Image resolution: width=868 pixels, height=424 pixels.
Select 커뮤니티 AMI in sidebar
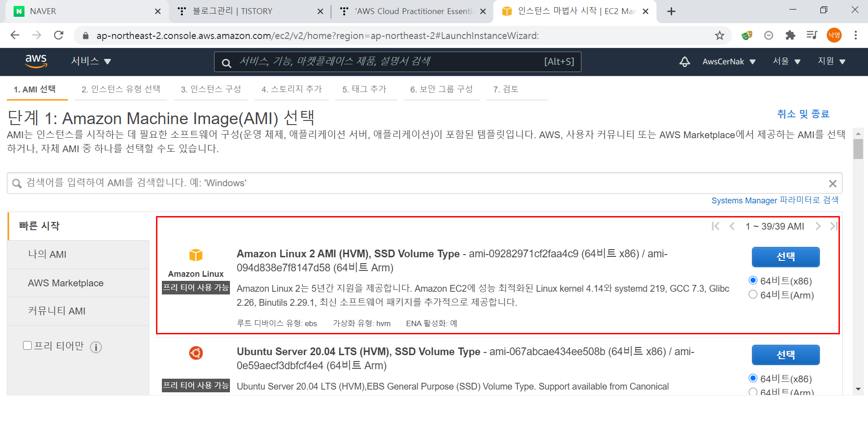coord(78,311)
